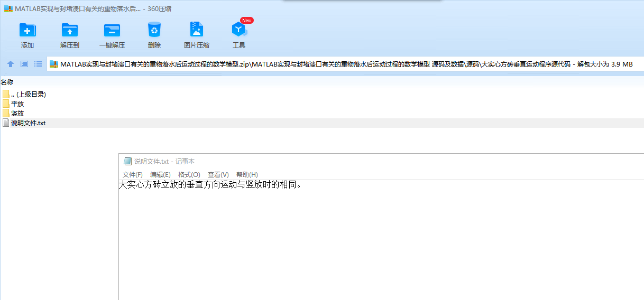Select the 平放 folder name
644x300 pixels.
(17, 104)
